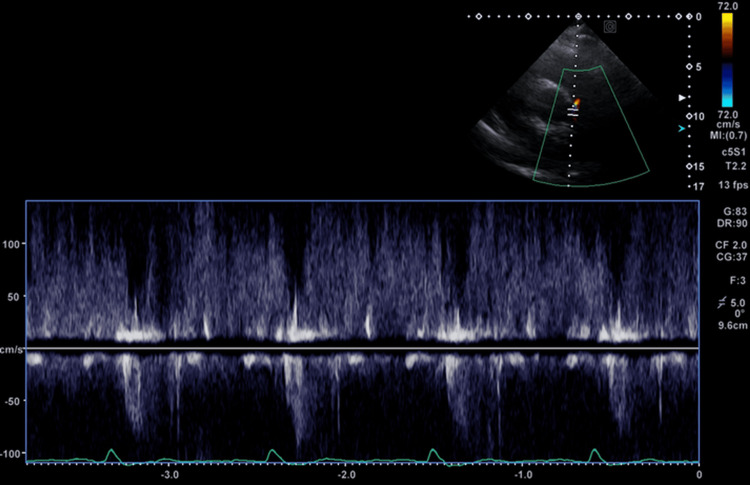Click the cm/s unit below the color bar

(x=728, y=124)
